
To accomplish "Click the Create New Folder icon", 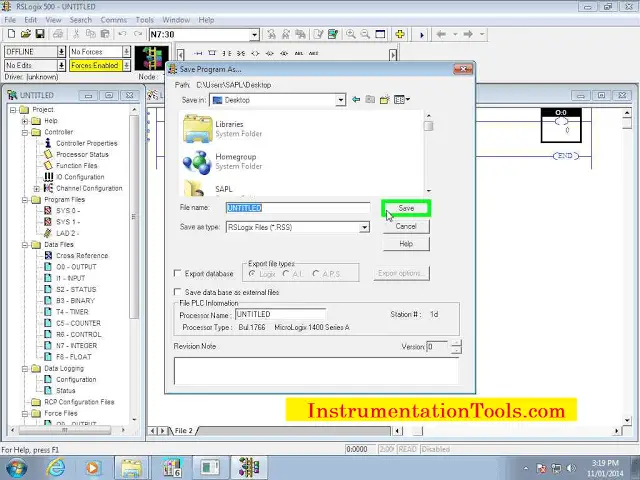I will pos(384,99).
